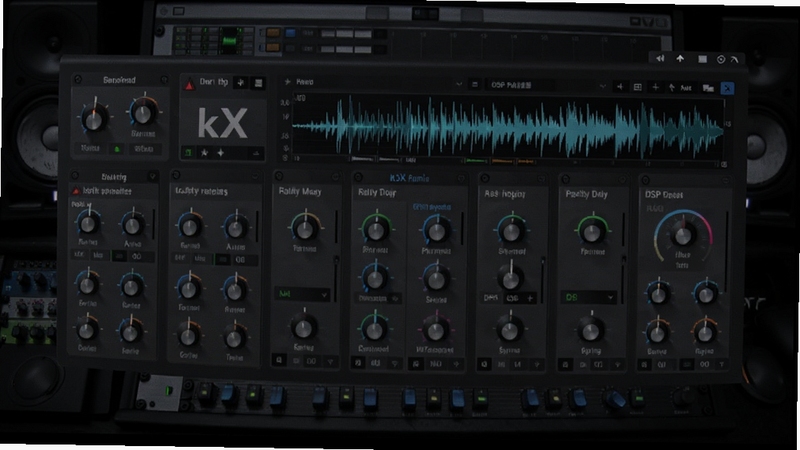Click the blue highlighted button at the waveform toolbar end
This screenshot has height=450, width=800.
click(727, 88)
